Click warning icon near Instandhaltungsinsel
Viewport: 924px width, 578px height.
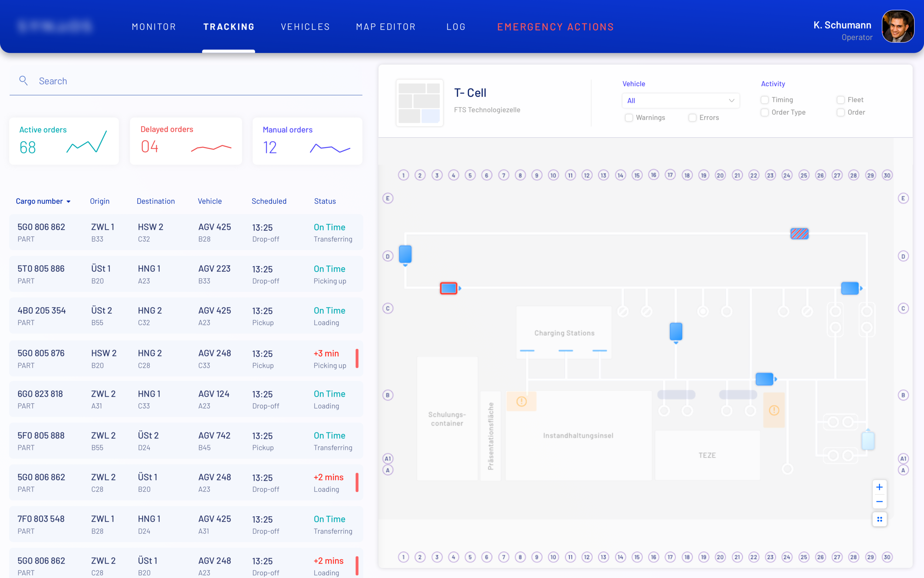(x=522, y=401)
